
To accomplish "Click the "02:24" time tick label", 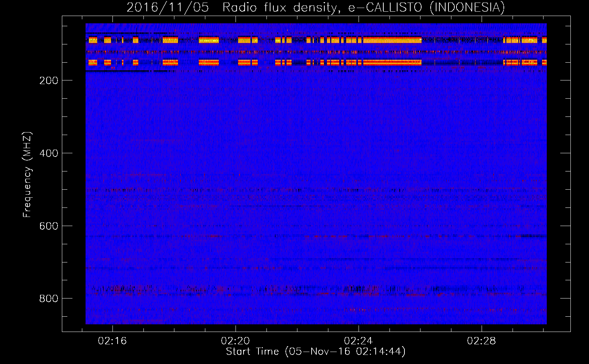I will tap(359, 341).
